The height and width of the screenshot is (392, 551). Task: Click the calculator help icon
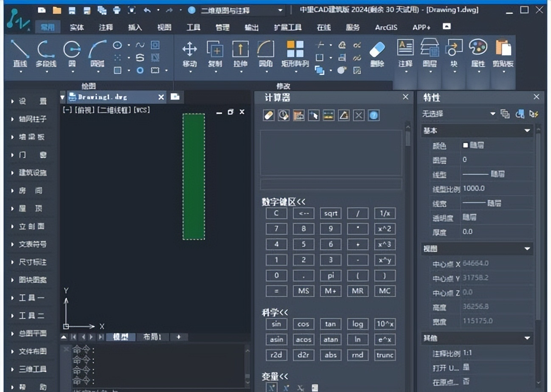tap(374, 115)
